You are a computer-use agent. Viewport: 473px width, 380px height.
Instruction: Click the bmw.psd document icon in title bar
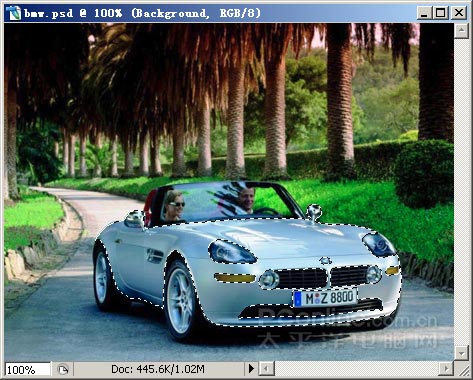(13, 13)
